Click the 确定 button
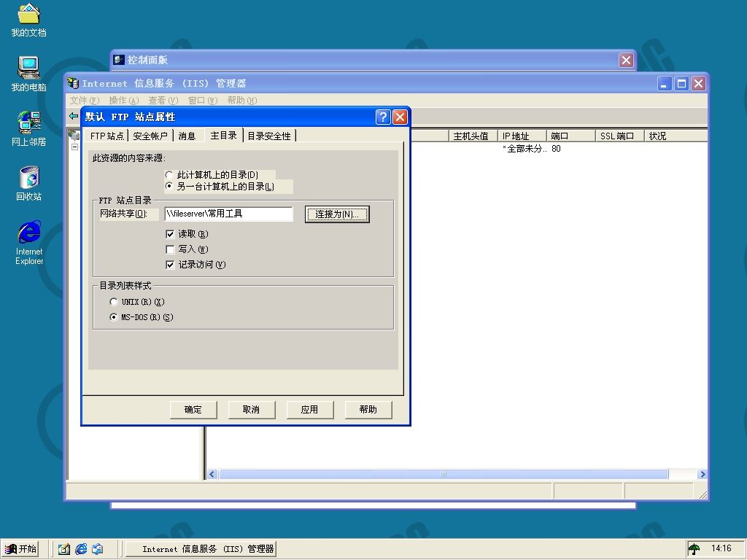The height and width of the screenshot is (560, 747). pyautogui.click(x=193, y=410)
